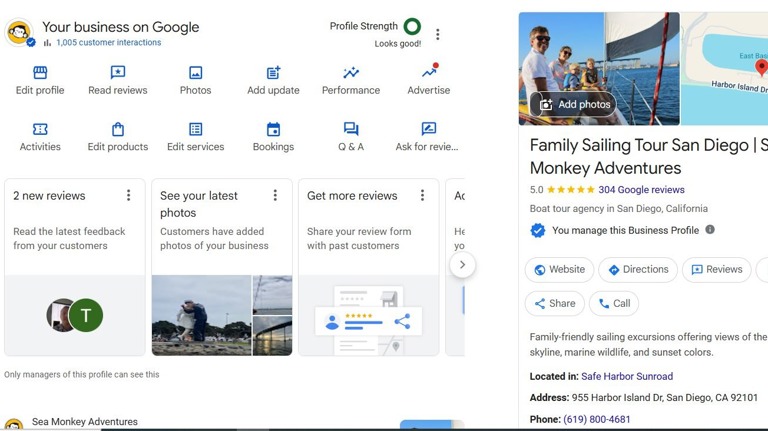Open Ask for reviews icon
The width and height of the screenshot is (768, 431).
point(429,129)
